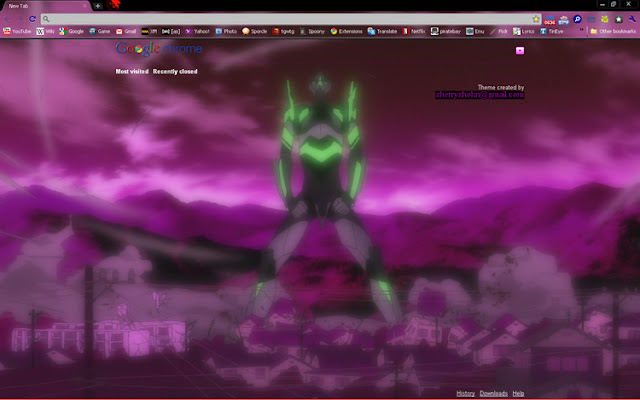Open the Other bookmarks folder
The height and width of the screenshot is (400, 640).
613,31
